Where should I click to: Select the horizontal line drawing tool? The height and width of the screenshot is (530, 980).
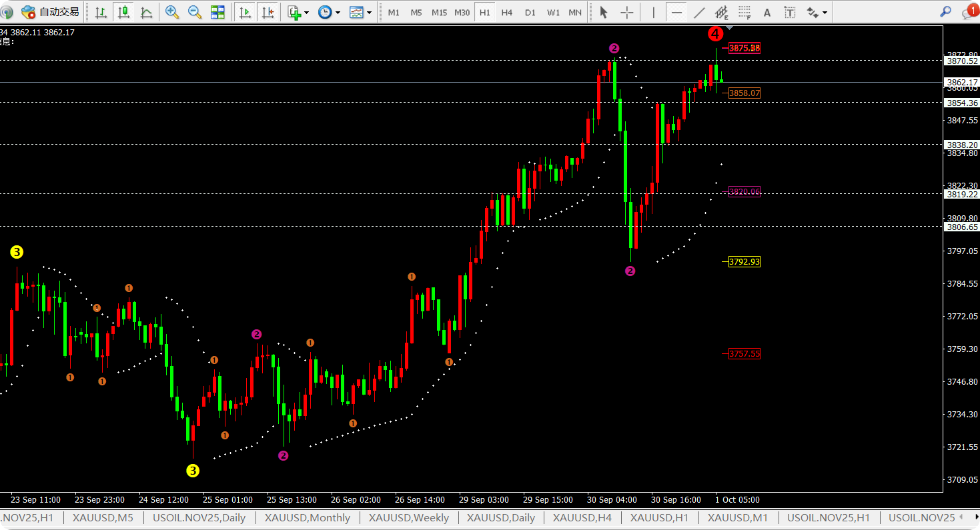pyautogui.click(x=676, y=12)
